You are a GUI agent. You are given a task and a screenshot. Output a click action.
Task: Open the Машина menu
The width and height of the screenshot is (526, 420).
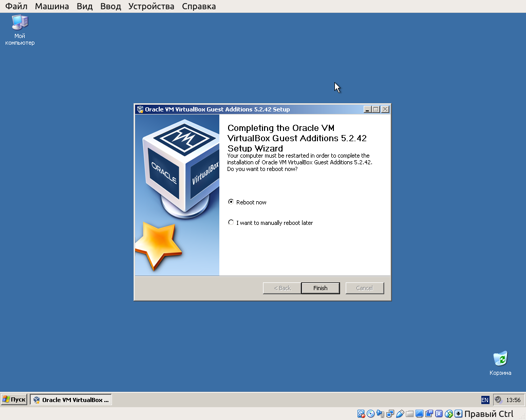(x=52, y=6)
